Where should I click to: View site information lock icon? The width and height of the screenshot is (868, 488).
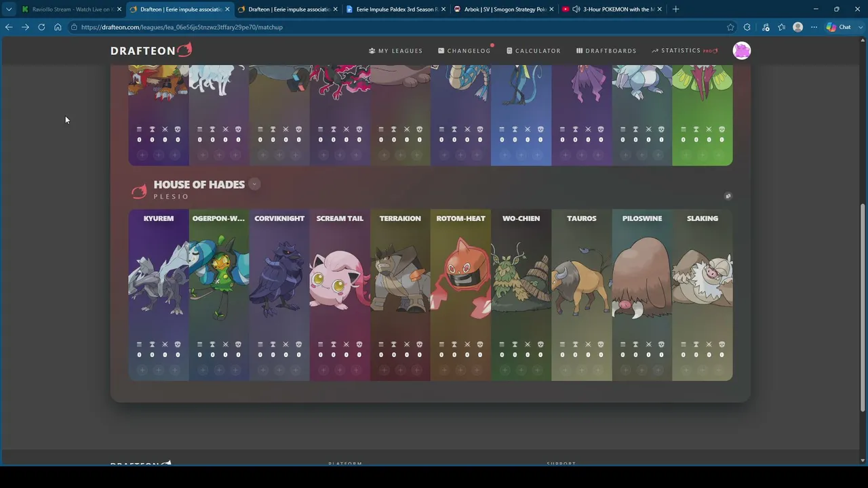pyautogui.click(x=74, y=27)
